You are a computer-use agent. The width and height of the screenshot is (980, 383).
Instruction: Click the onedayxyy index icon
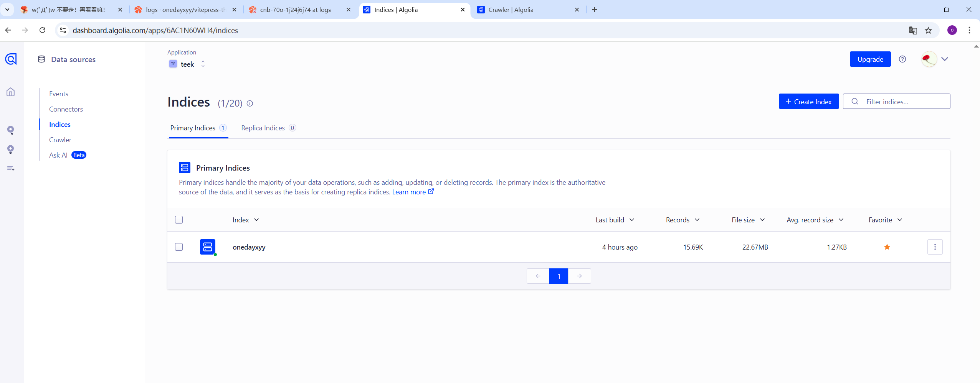[x=208, y=247]
